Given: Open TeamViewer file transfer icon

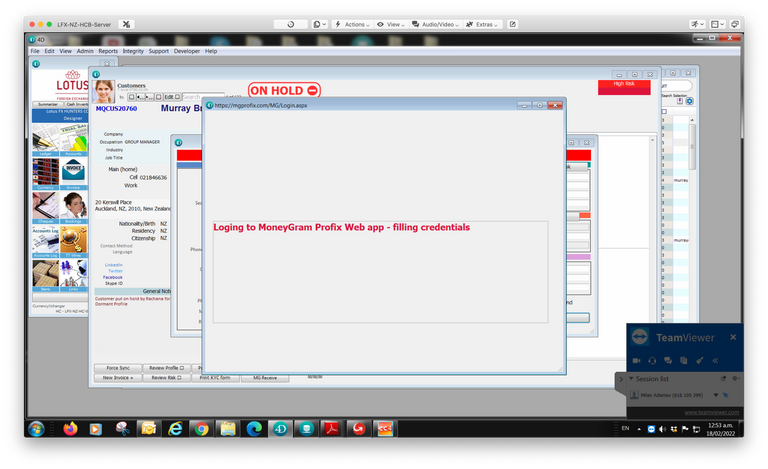Looking at the screenshot, I should pyautogui.click(x=684, y=360).
